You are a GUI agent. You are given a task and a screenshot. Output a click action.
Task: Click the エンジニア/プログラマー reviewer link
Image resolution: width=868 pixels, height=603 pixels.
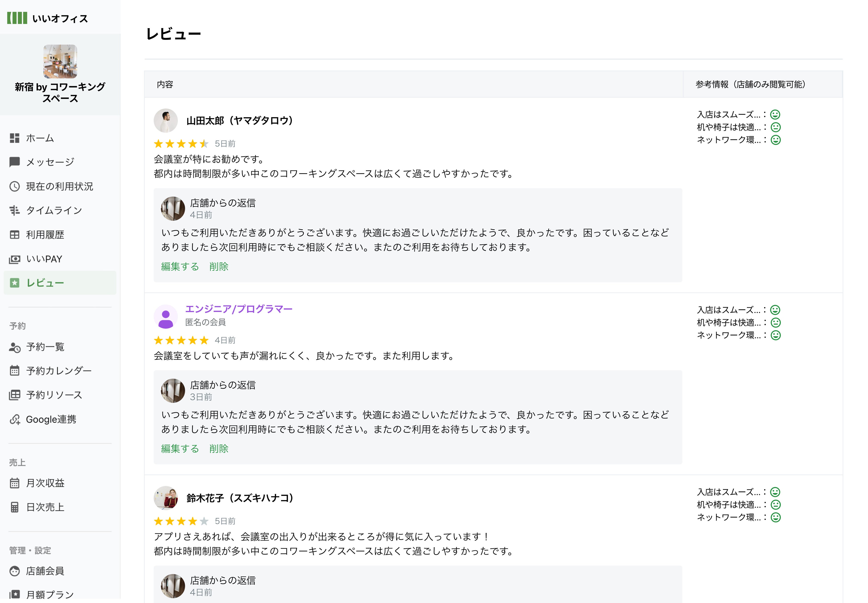click(239, 309)
